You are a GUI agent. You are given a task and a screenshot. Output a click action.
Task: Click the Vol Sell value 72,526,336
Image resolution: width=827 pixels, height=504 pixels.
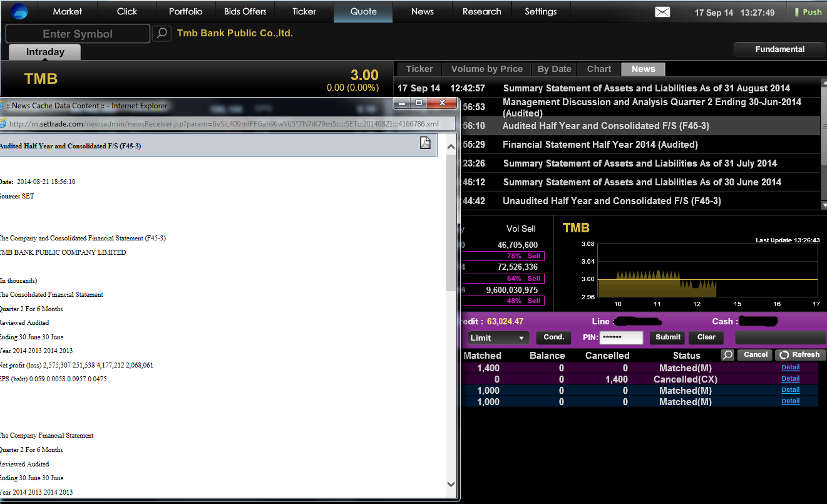518,267
